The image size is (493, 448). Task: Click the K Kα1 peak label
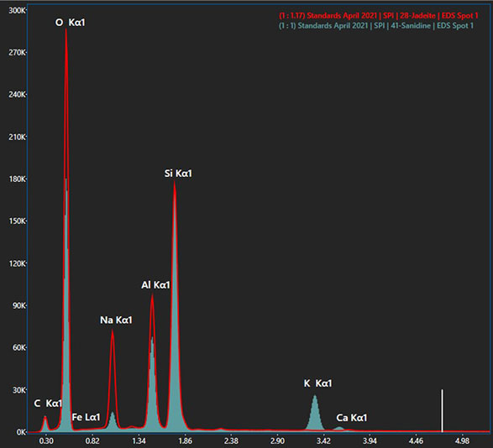(x=317, y=383)
